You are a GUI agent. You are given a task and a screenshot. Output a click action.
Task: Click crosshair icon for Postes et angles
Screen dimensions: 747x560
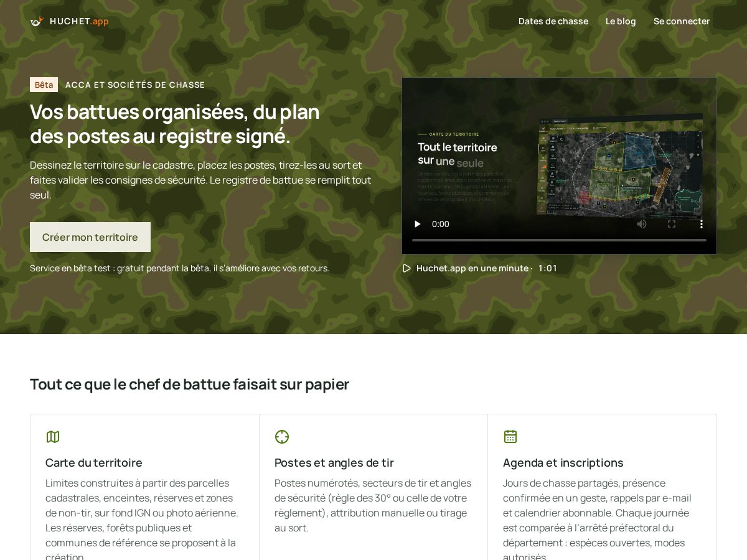pos(282,437)
